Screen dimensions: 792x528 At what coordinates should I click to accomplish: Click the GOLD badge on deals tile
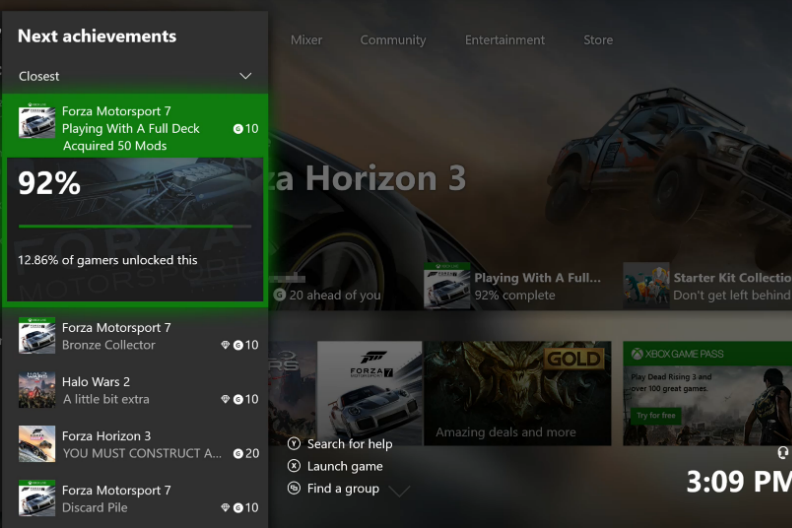[574, 359]
